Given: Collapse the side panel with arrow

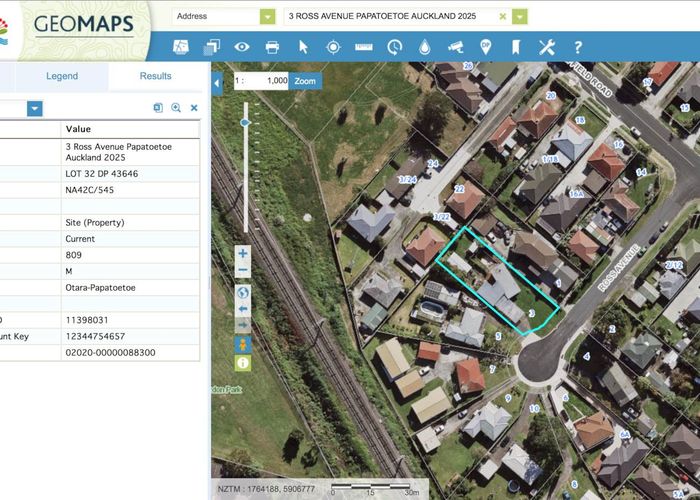Looking at the screenshot, I should (x=217, y=83).
